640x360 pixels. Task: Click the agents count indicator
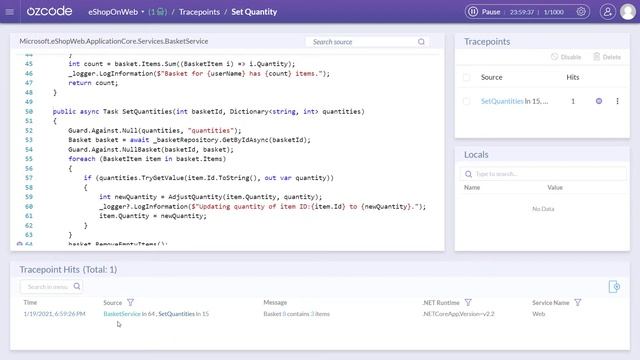158,12
